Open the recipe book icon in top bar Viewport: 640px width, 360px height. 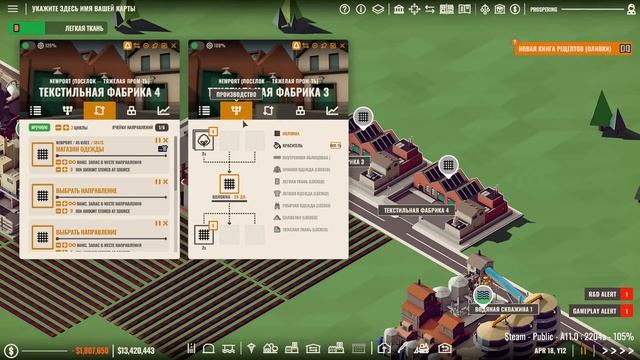(x=464, y=9)
